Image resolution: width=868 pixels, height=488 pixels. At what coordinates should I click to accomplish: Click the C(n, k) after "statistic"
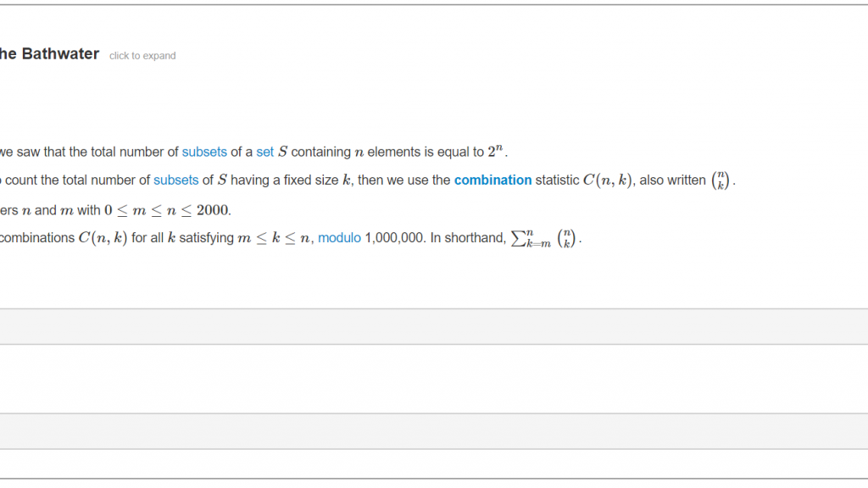pos(607,180)
